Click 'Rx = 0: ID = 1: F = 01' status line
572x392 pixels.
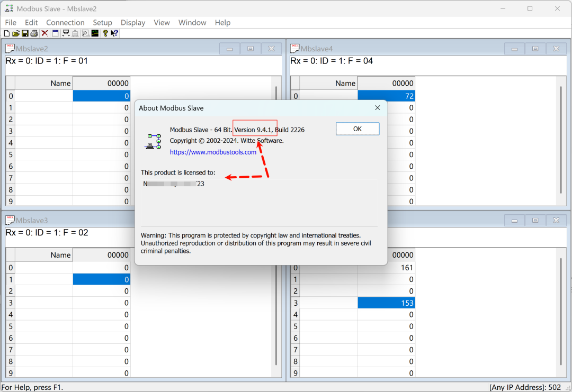47,61
